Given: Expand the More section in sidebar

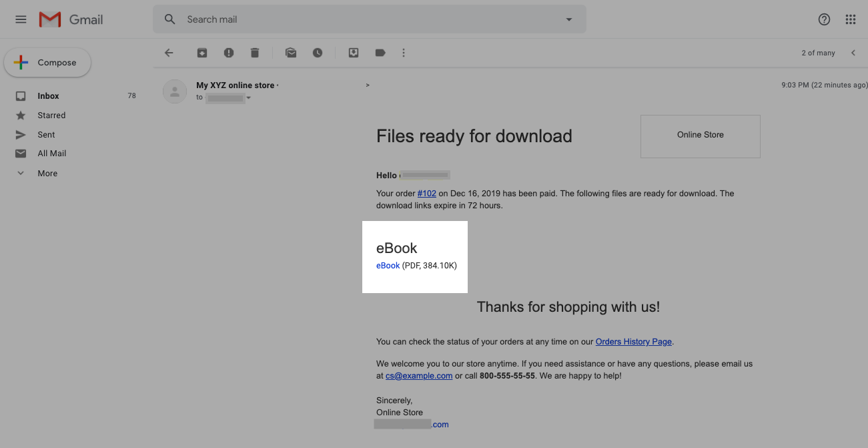Looking at the screenshot, I should point(47,173).
